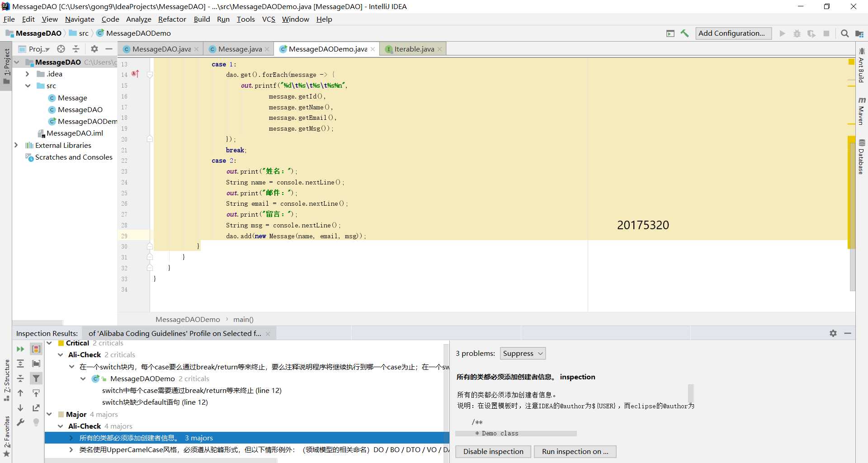This screenshot has height=463, width=868.
Task: Collapse the Major severity group
Action: 49,414
